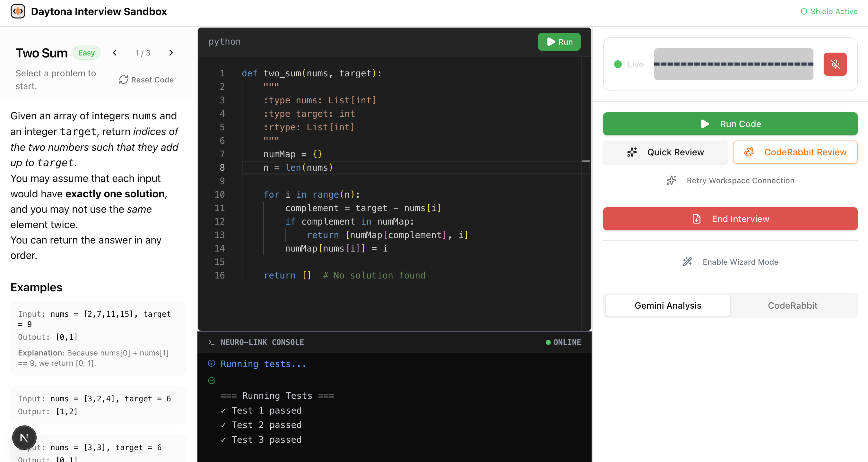This screenshot has width=868, height=462.
Task: Click the big Run Code button
Action: [x=730, y=124]
